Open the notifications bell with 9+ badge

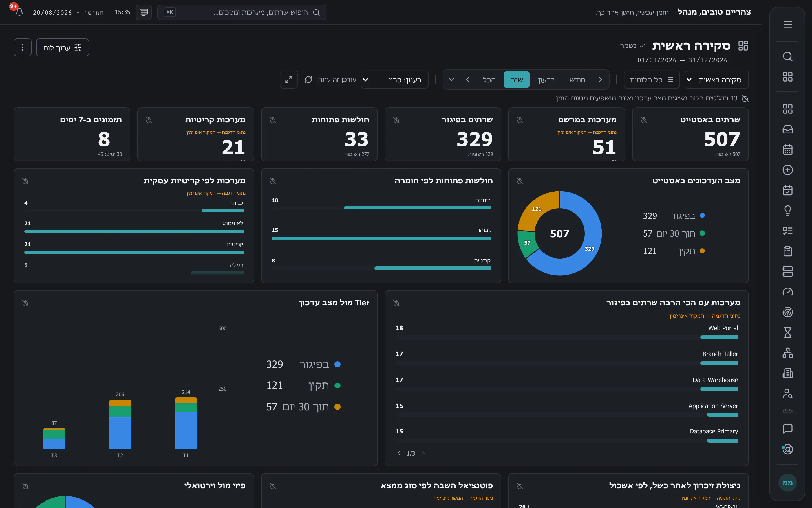tap(19, 12)
